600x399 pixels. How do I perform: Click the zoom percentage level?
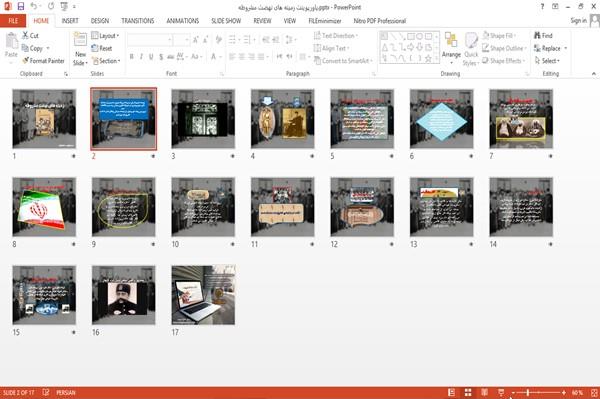pos(577,392)
